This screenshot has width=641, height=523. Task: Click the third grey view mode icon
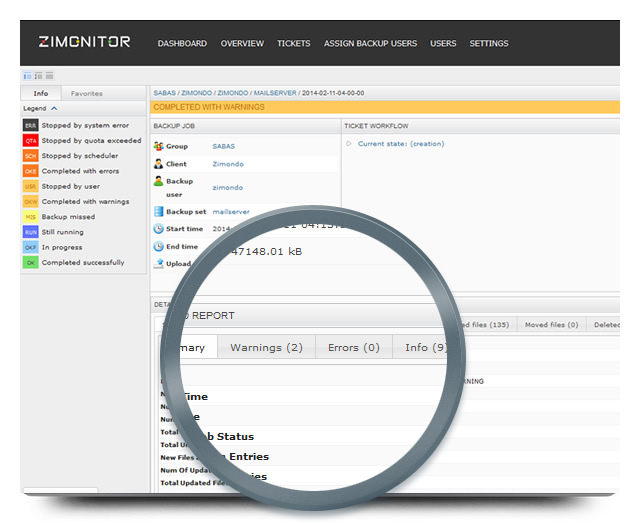click(x=49, y=76)
